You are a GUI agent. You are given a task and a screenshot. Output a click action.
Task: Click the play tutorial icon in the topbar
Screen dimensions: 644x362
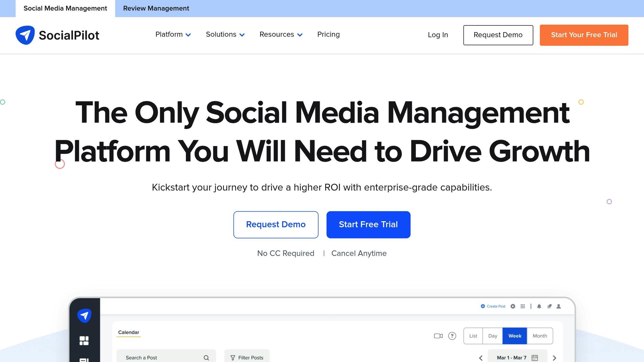click(x=513, y=306)
